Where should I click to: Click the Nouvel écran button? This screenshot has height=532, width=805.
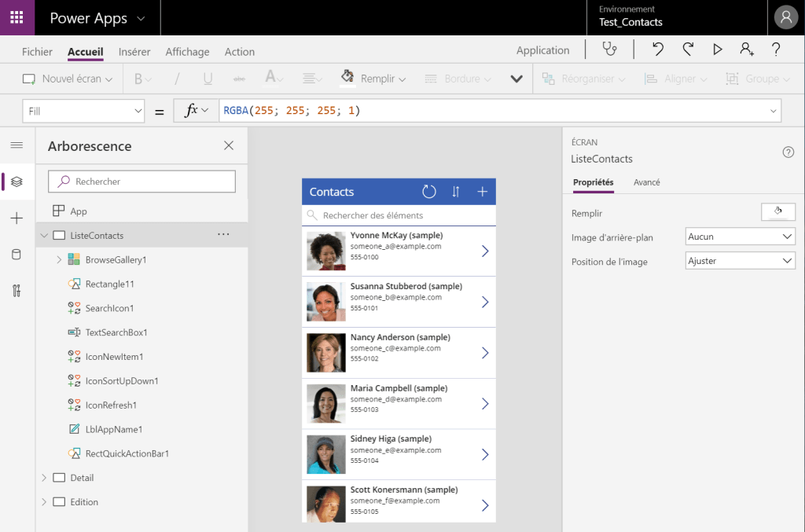click(x=68, y=79)
